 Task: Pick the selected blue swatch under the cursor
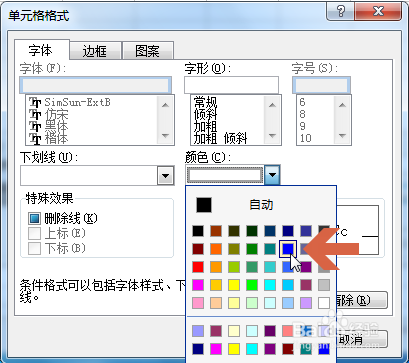(288, 249)
